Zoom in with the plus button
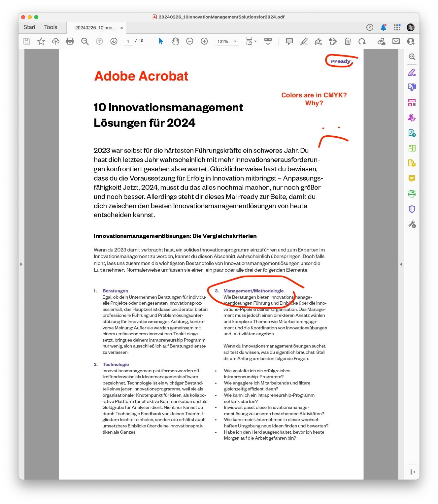This screenshot has height=504, width=438. 204,41
